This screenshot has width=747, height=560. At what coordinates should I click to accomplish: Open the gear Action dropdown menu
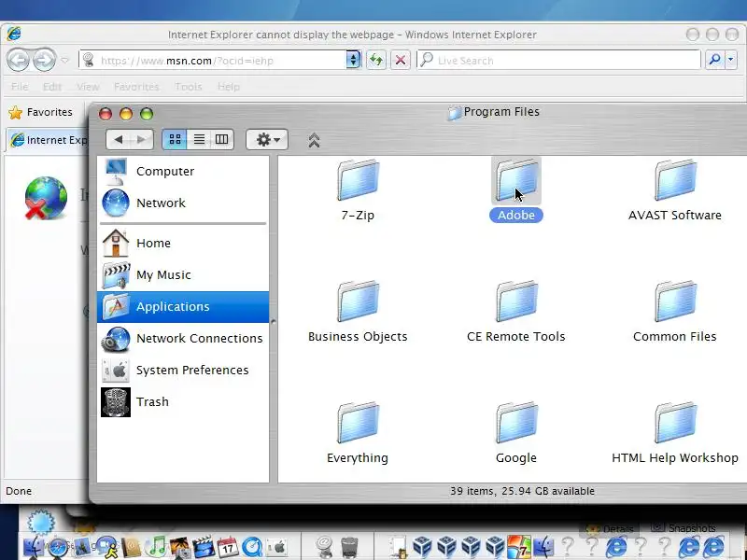(267, 139)
